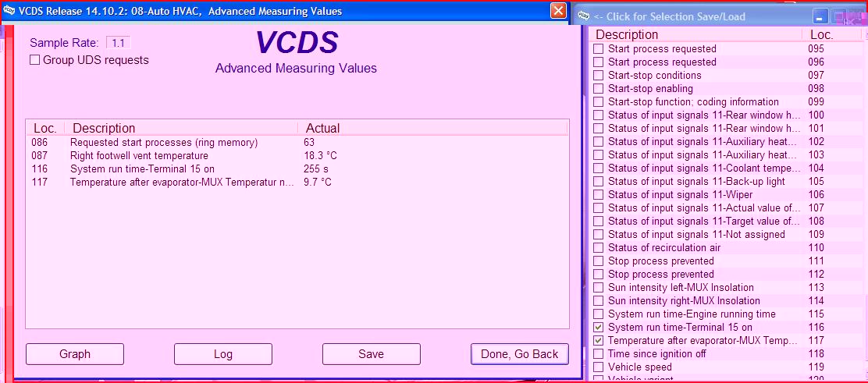Click the 255 s actual value
This screenshot has width=868, height=383.
[315, 168]
